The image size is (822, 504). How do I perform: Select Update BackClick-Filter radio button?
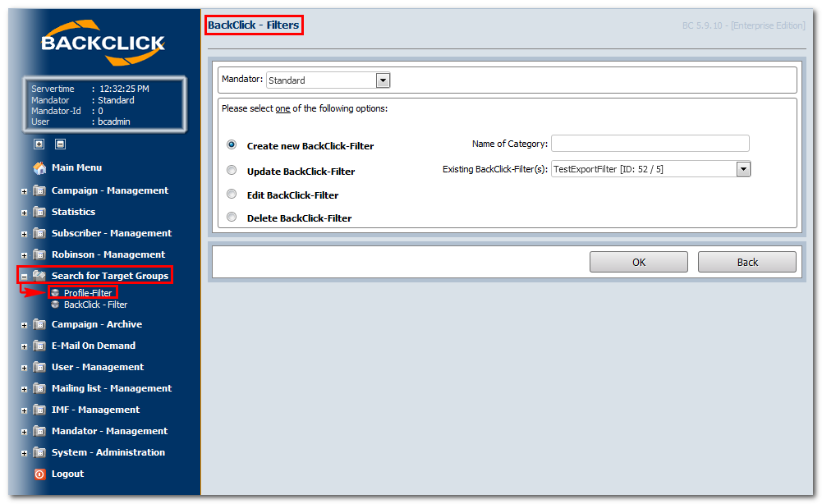(232, 170)
